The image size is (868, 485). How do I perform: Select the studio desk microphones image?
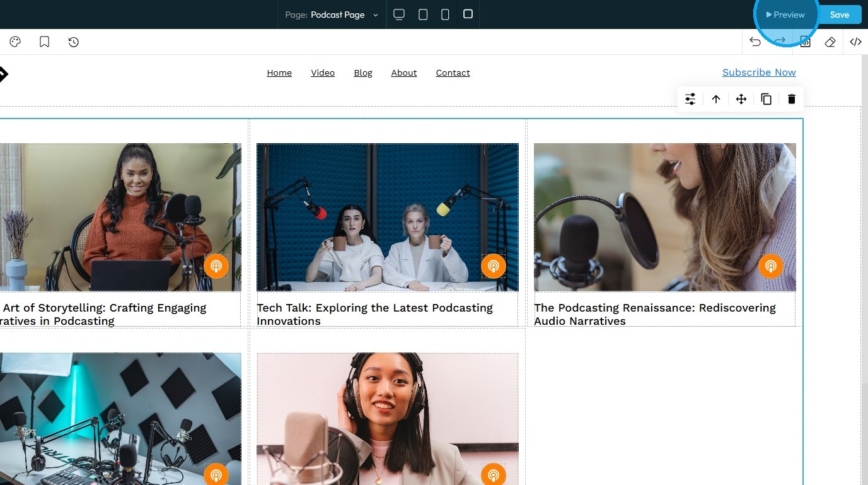point(120,419)
